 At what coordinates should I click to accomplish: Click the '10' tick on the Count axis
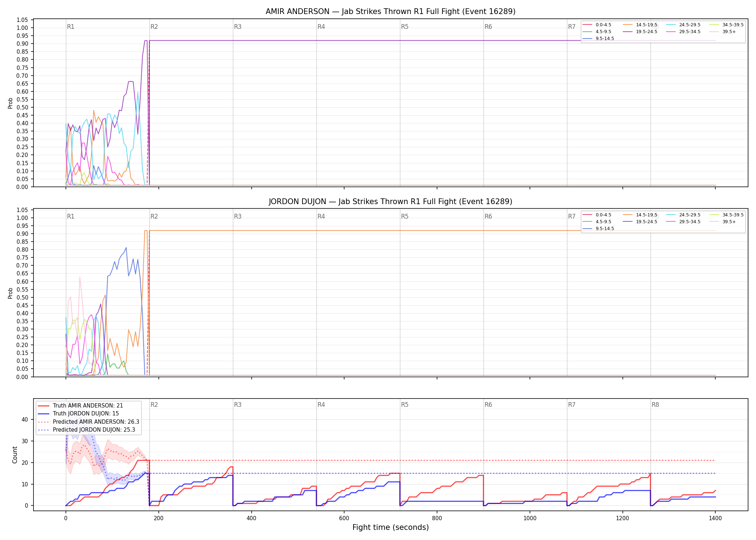click(x=25, y=484)
